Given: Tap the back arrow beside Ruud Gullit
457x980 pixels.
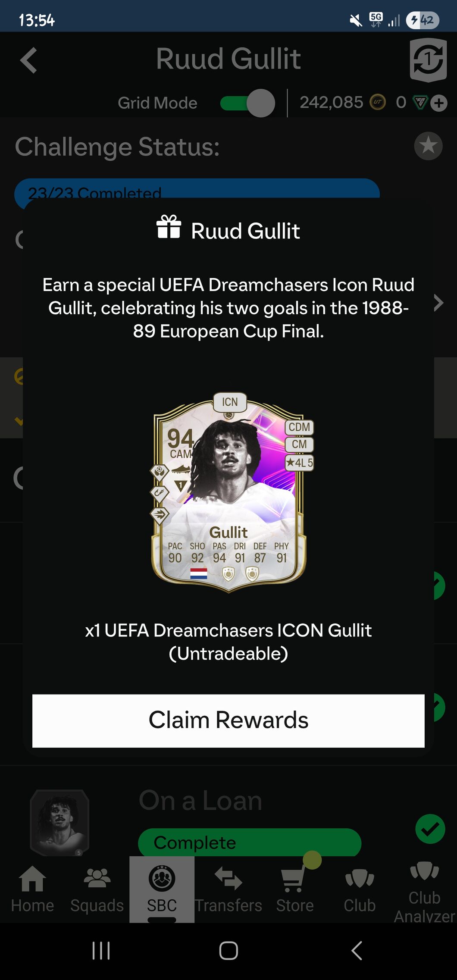Looking at the screenshot, I should click(29, 60).
